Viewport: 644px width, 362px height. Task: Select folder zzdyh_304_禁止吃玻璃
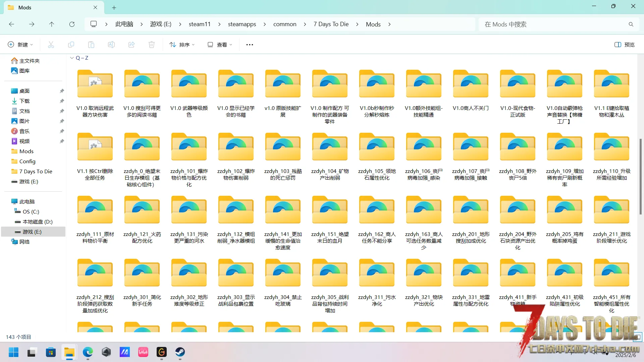click(x=283, y=282)
